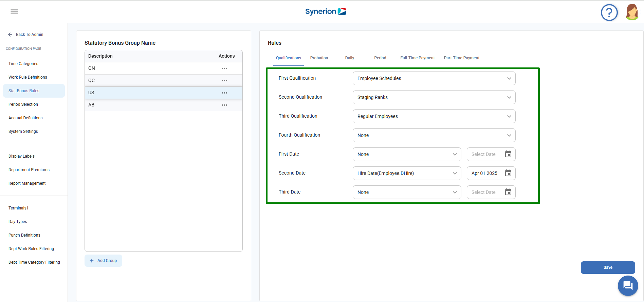Open the help question mark icon
Image resolution: width=644 pixels, height=302 pixels.
609,13
